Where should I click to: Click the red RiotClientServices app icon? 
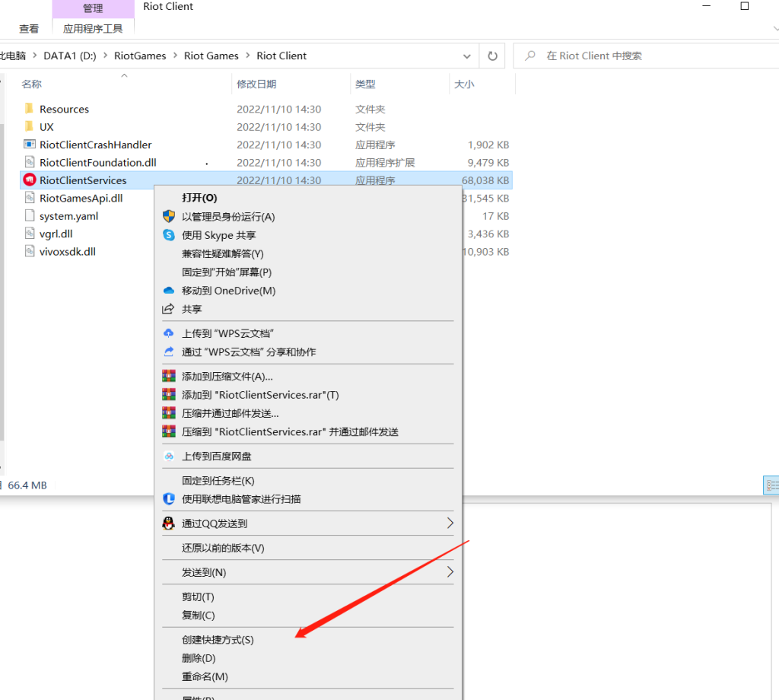click(30, 180)
